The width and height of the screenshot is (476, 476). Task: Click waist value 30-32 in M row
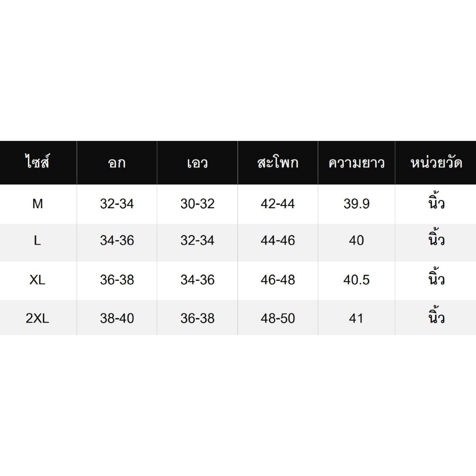[x=198, y=204]
